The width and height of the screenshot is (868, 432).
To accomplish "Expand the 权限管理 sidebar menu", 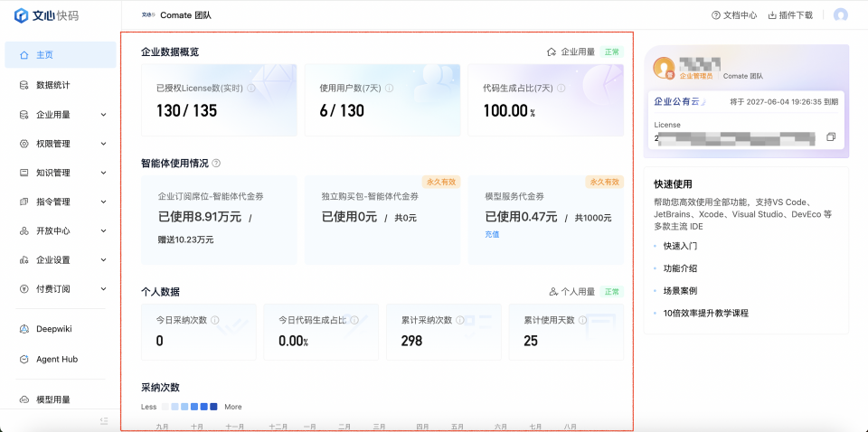I will [x=61, y=144].
